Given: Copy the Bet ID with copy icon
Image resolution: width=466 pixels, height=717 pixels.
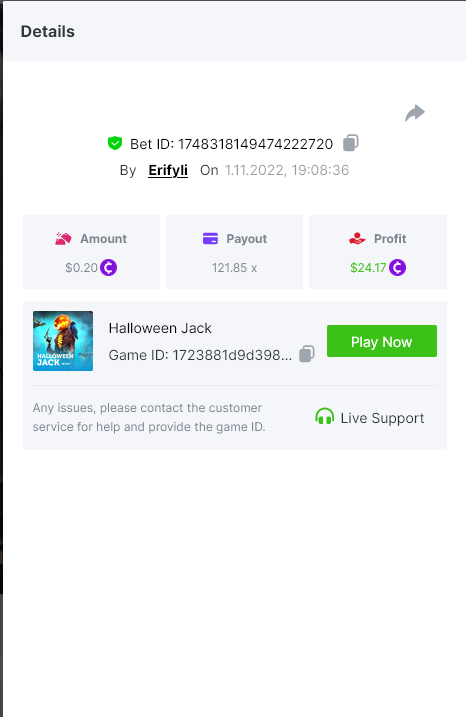Looking at the screenshot, I should pos(351,143).
